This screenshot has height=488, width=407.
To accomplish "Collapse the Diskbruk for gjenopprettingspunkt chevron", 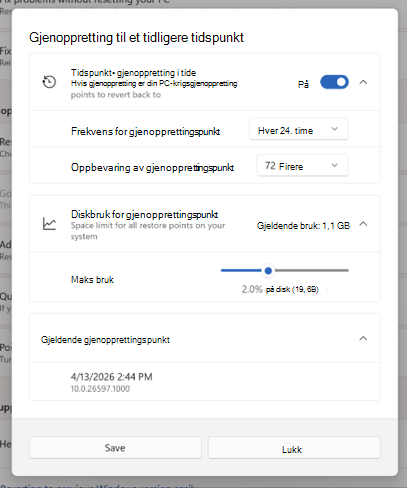I will coord(363,224).
